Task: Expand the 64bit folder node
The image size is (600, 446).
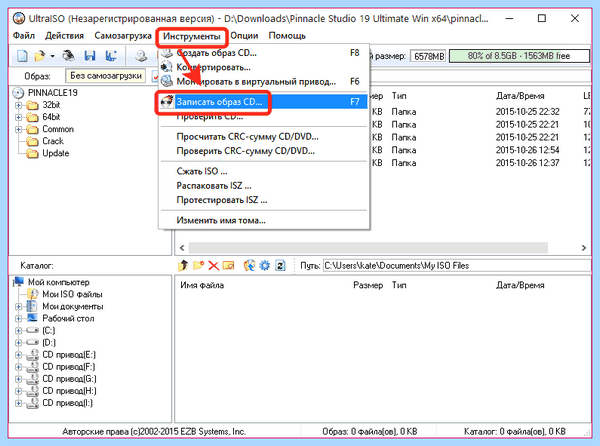Action: pyautogui.click(x=18, y=117)
